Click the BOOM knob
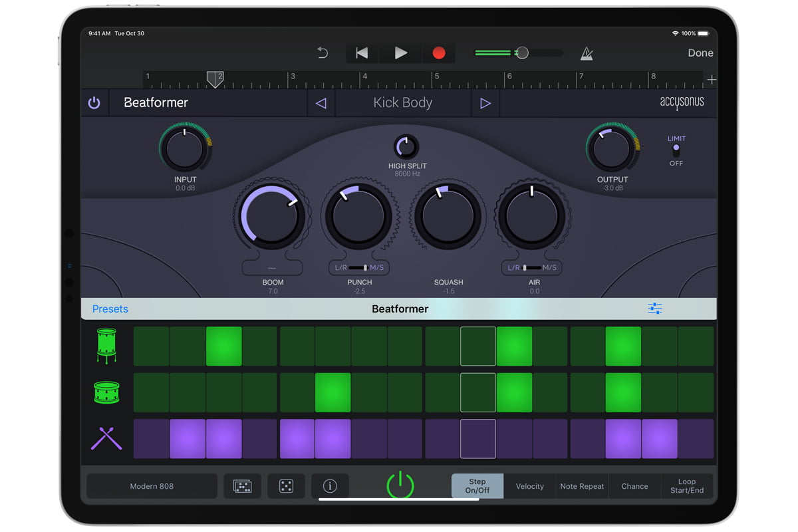798x532 pixels. [272, 217]
